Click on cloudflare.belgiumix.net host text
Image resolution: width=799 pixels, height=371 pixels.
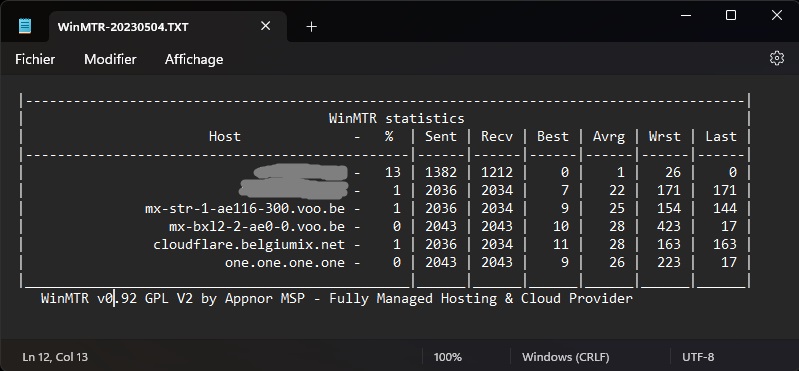[249, 245]
